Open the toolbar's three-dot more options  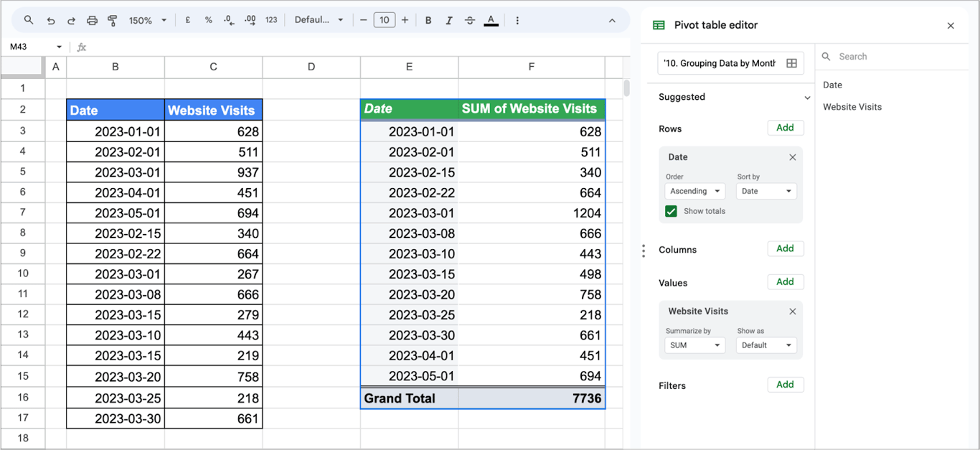(x=518, y=20)
